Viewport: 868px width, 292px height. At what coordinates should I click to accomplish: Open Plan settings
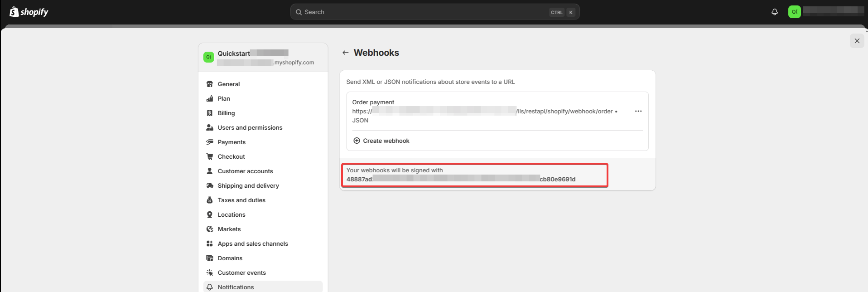[x=224, y=98]
